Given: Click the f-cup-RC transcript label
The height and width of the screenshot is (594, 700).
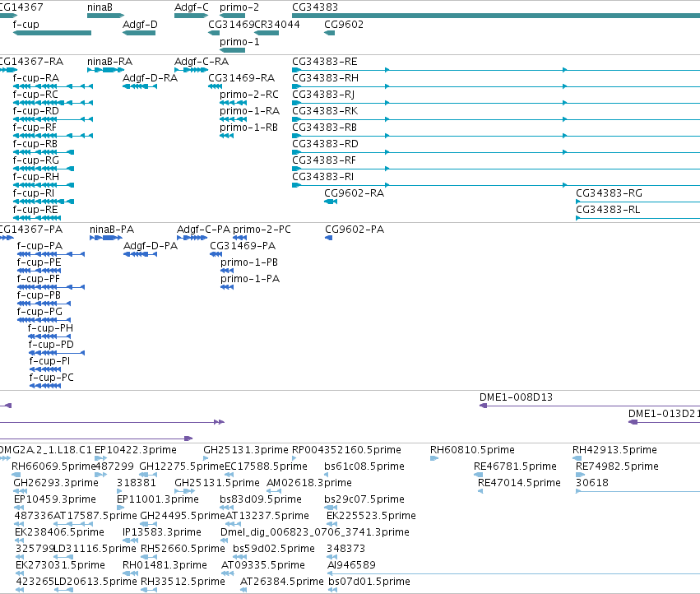Looking at the screenshot, I should [35, 95].
